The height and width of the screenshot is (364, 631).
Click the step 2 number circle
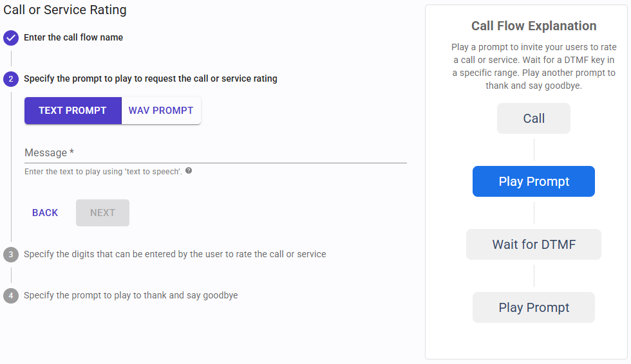10,79
